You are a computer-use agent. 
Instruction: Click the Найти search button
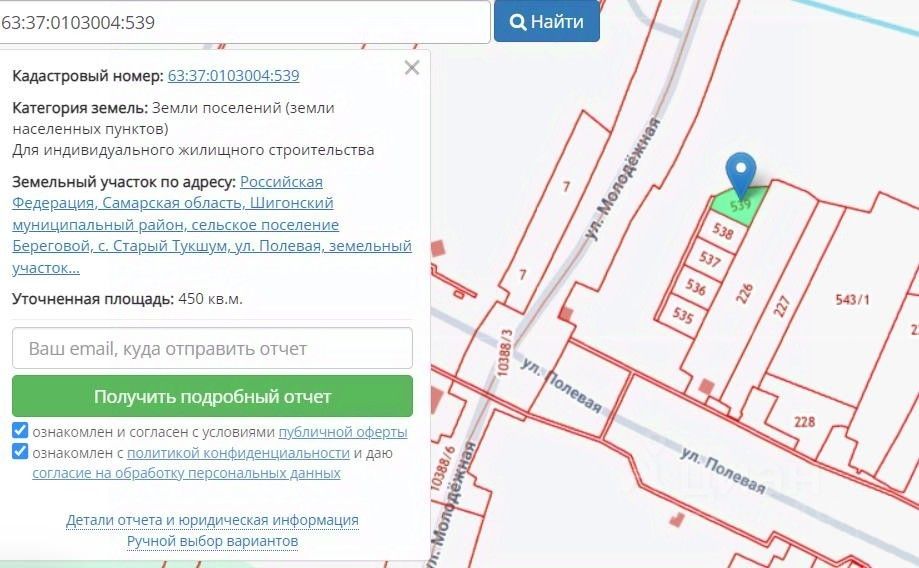[547, 22]
